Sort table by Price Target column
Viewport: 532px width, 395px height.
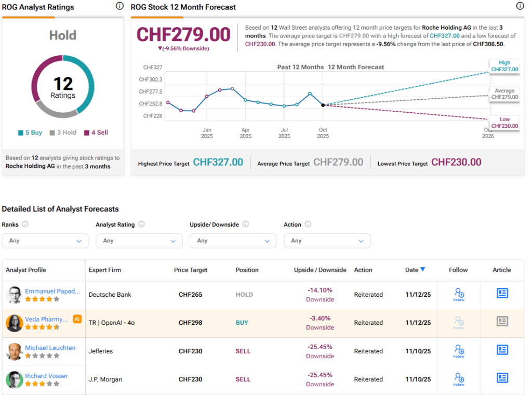[x=191, y=270]
